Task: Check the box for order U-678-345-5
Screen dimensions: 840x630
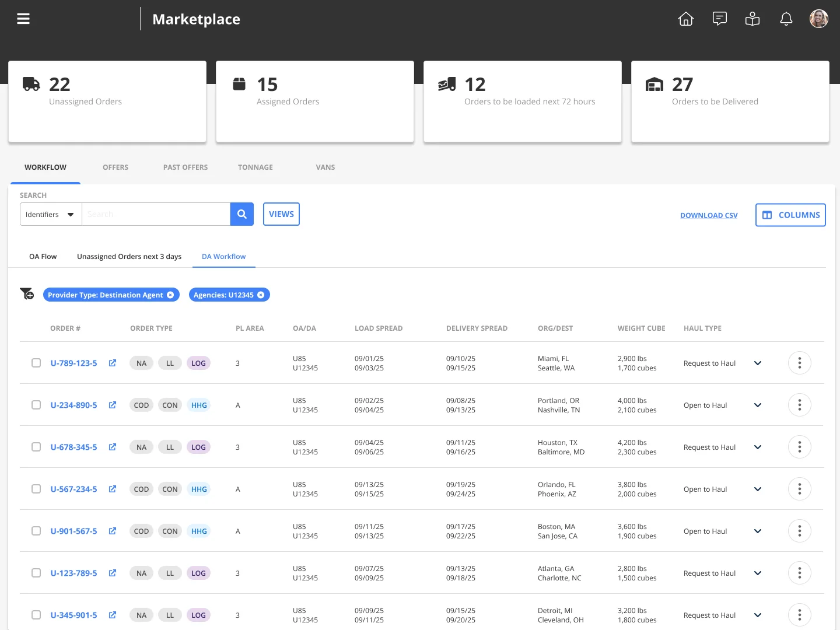Action: click(36, 447)
